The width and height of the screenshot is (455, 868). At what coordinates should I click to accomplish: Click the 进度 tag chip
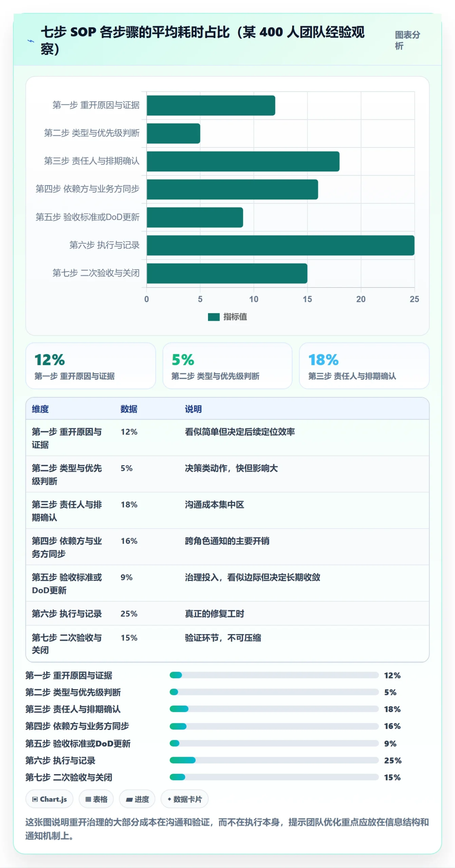137,799
